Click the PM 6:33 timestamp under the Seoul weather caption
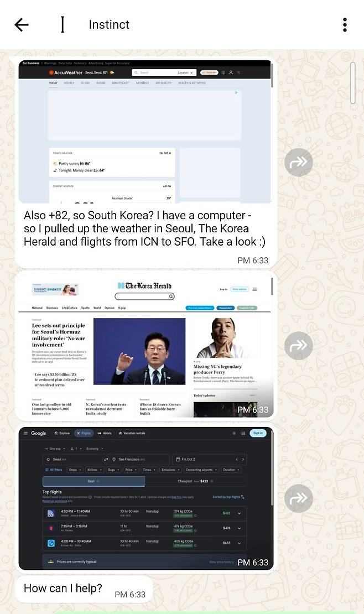The width and height of the screenshot is (364, 614). [x=253, y=261]
